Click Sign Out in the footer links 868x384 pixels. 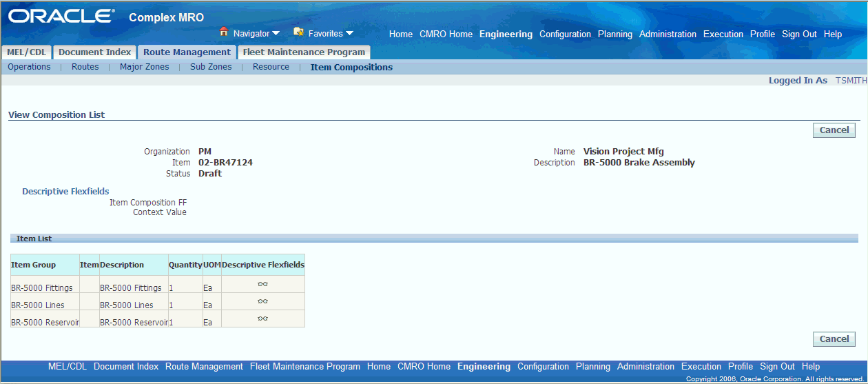pyautogui.click(x=777, y=367)
